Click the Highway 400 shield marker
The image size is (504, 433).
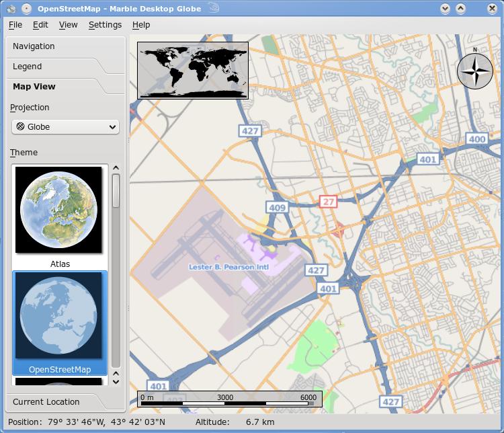coord(476,139)
